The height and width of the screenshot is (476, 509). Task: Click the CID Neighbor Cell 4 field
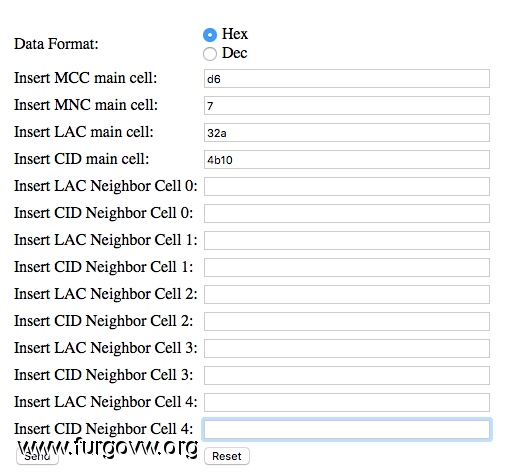(347, 430)
